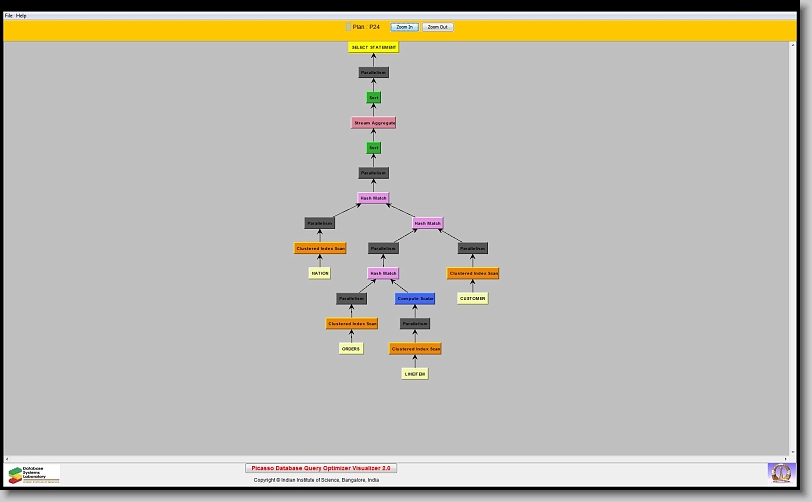The image size is (812, 502).
Task: Click the Database Systems Laboratory logo
Action: coord(34,474)
